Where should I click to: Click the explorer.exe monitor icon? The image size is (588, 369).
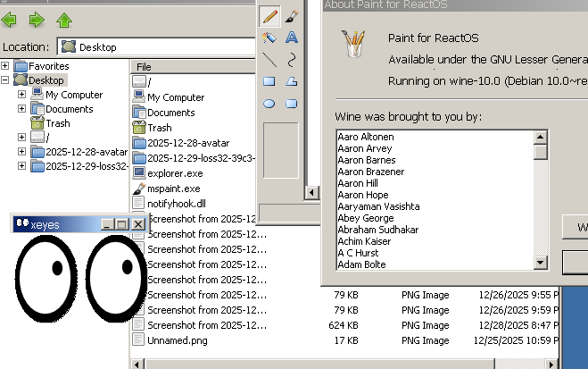click(139, 173)
